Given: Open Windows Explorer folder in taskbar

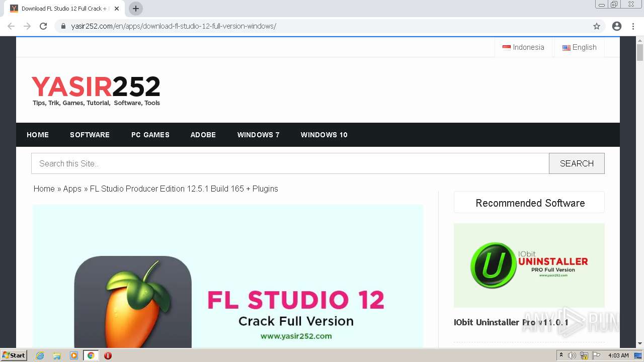Looking at the screenshot, I should pyautogui.click(x=57, y=355).
